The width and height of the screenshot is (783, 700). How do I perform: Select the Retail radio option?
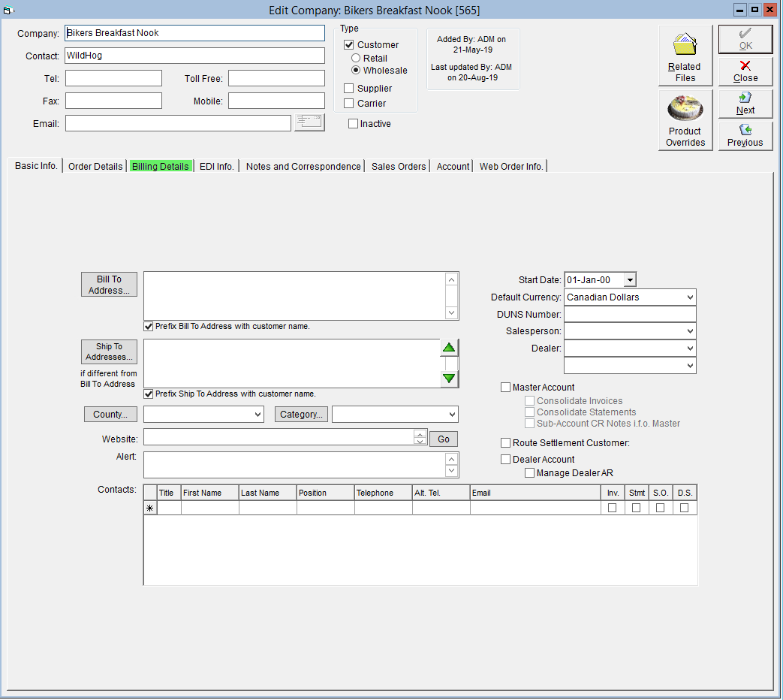[356, 58]
